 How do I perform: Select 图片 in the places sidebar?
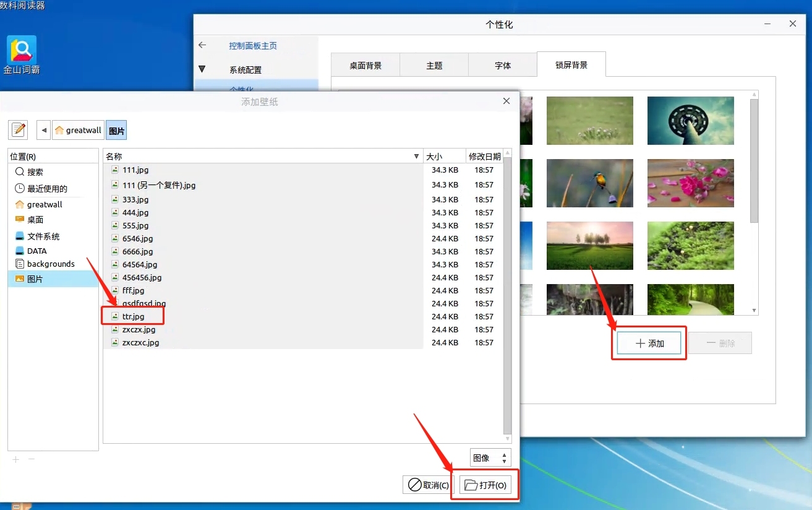[x=53, y=279]
